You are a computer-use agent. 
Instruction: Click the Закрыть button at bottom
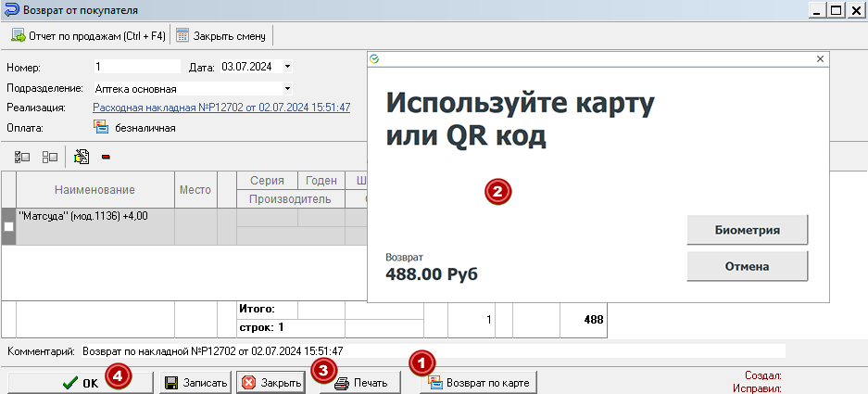pos(271,382)
